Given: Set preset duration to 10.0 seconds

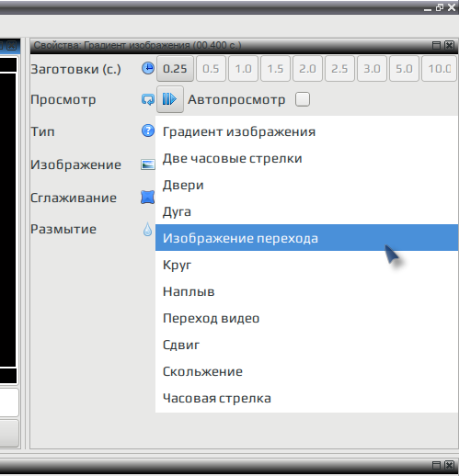Looking at the screenshot, I should click(x=439, y=69).
